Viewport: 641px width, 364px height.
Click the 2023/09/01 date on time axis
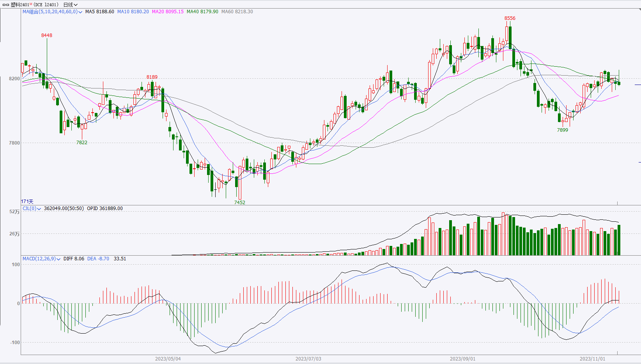tap(462, 359)
